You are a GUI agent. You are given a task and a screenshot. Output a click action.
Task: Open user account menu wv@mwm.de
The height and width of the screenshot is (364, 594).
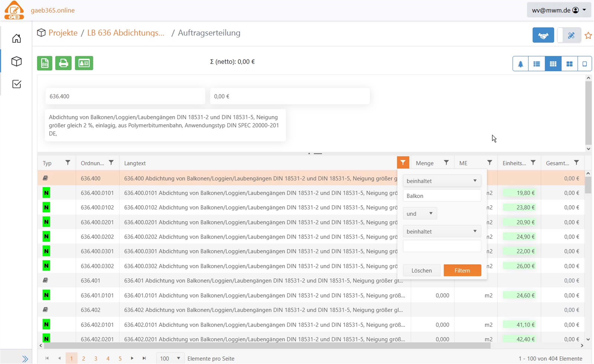[559, 10]
